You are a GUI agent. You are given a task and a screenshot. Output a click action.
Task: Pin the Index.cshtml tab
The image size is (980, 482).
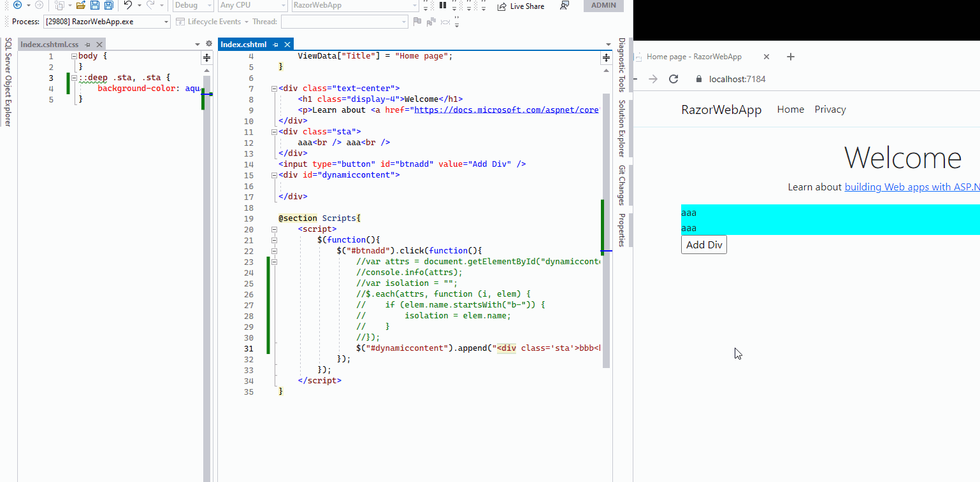click(275, 45)
